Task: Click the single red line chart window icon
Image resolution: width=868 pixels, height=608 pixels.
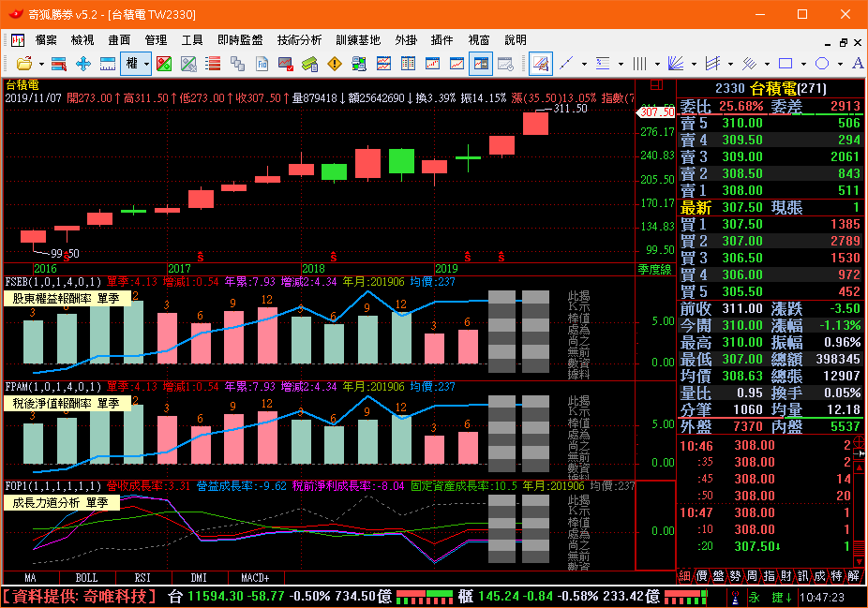Action: pyautogui.click(x=456, y=64)
